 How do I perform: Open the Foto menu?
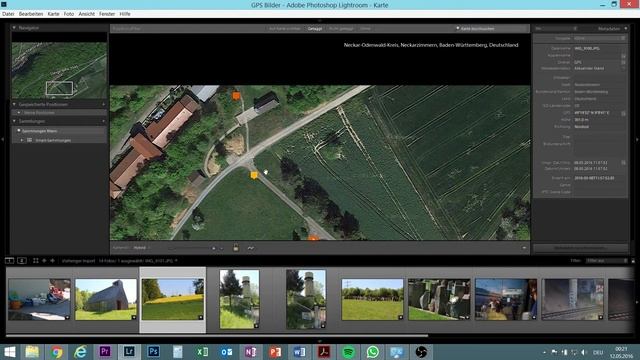tap(69, 14)
